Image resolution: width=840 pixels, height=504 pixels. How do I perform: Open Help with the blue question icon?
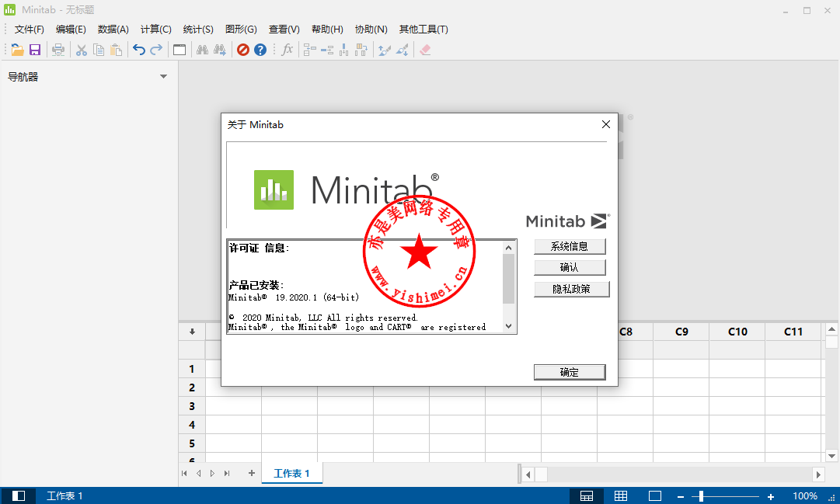click(260, 50)
